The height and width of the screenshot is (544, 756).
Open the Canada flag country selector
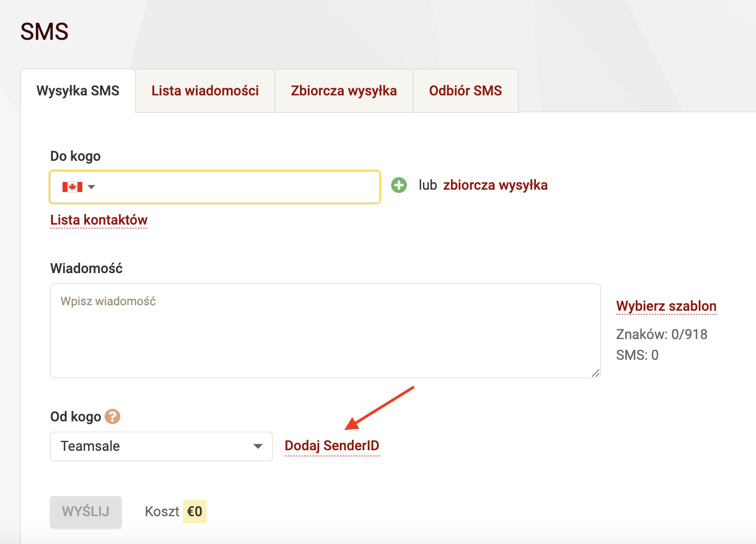[78, 187]
